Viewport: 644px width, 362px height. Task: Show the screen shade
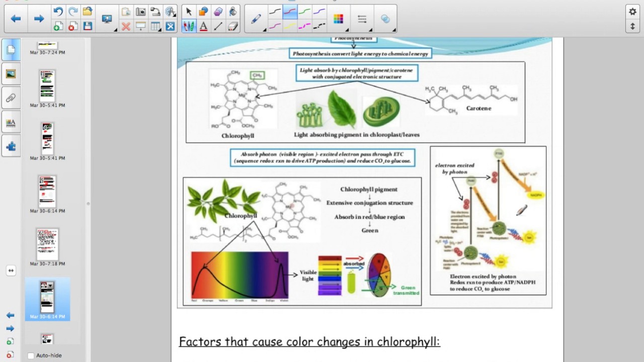[x=141, y=26]
